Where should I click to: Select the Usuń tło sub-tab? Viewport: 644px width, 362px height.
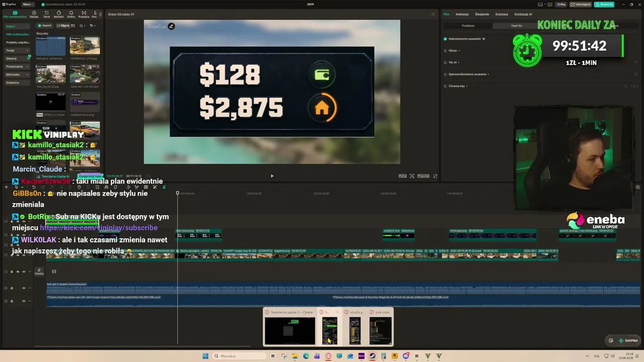pyautogui.click(x=517, y=26)
